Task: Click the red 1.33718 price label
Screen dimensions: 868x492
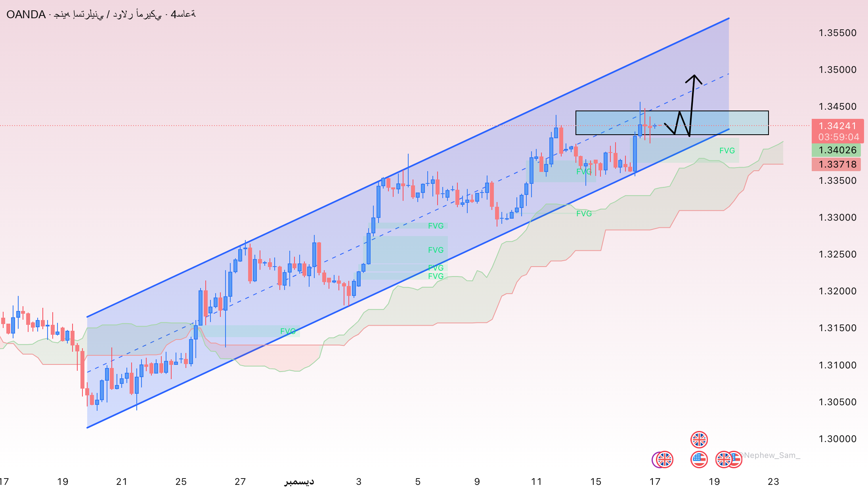Action: [837, 164]
